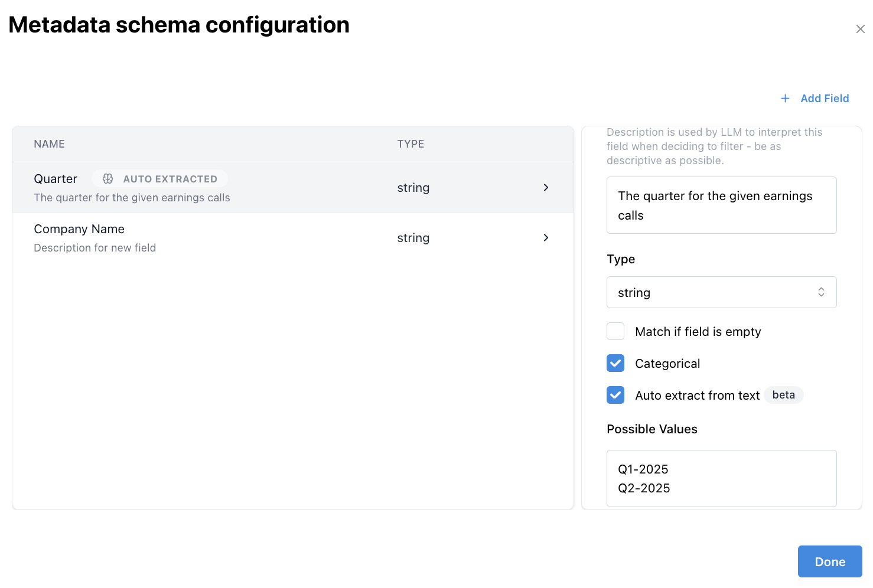Click the Q2-2025 value line
The height and width of the screenshot is (588, 873).
[x=644, y=488]
